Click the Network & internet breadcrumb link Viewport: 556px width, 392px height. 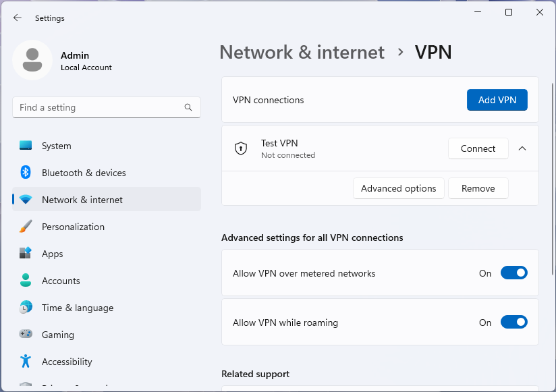302,52
